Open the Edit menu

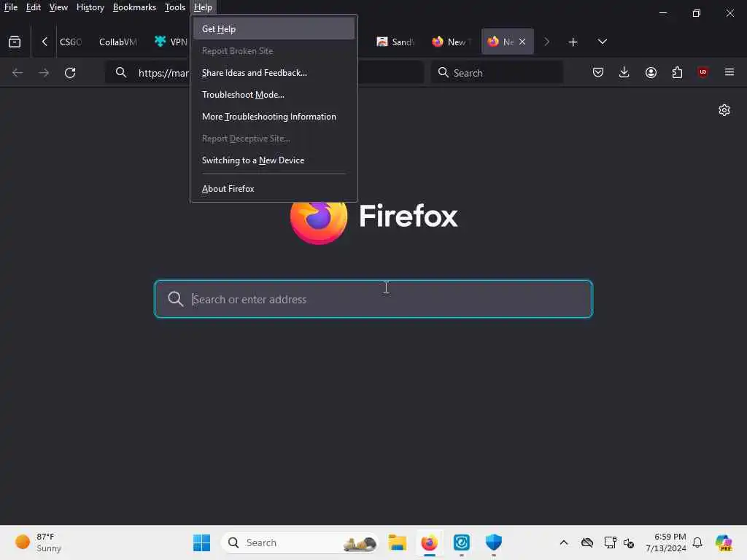pos(34,7)
